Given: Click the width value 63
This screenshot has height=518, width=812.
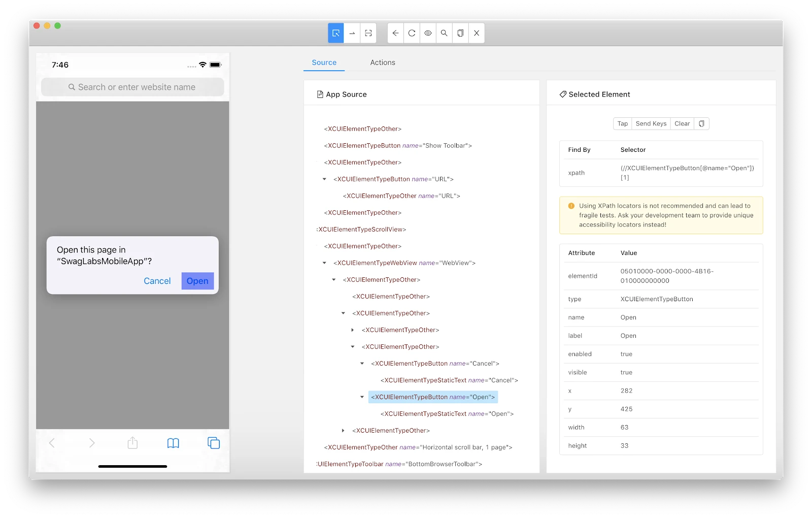Looking at the screenshot, I should [624, 427].
